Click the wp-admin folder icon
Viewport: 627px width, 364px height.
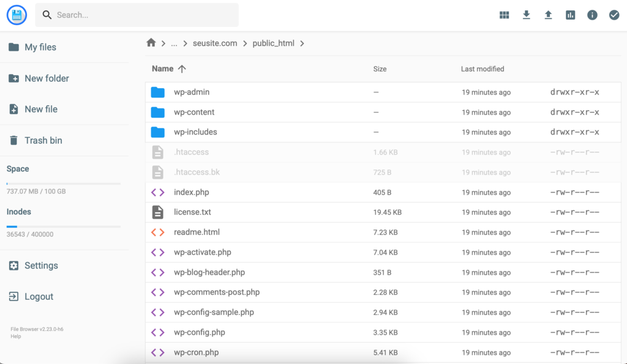(x=157, y=92)
